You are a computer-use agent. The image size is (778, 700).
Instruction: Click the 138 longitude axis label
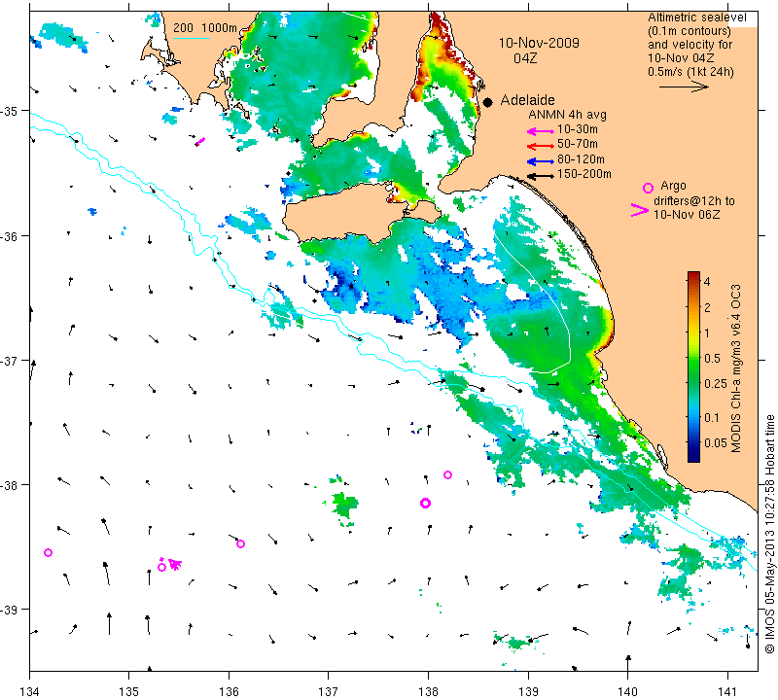428,691
